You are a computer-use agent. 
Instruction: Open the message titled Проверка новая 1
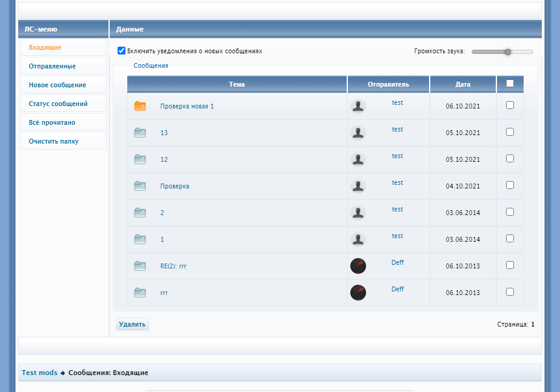[187, 106]
